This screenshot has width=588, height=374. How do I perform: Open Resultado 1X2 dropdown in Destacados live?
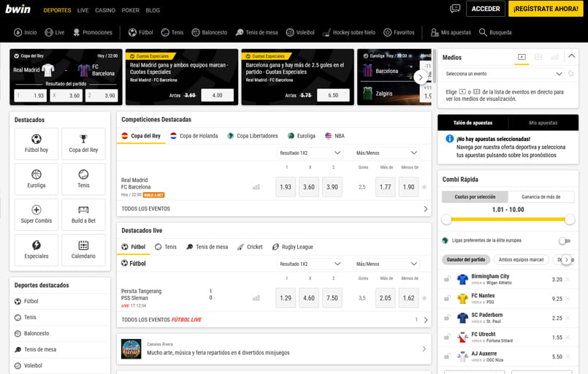(x=310, y=264)
